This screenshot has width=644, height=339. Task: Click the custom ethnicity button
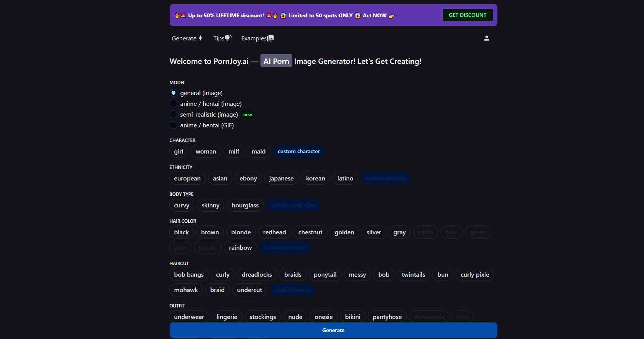pyautogui.click(x=386, y=178)
